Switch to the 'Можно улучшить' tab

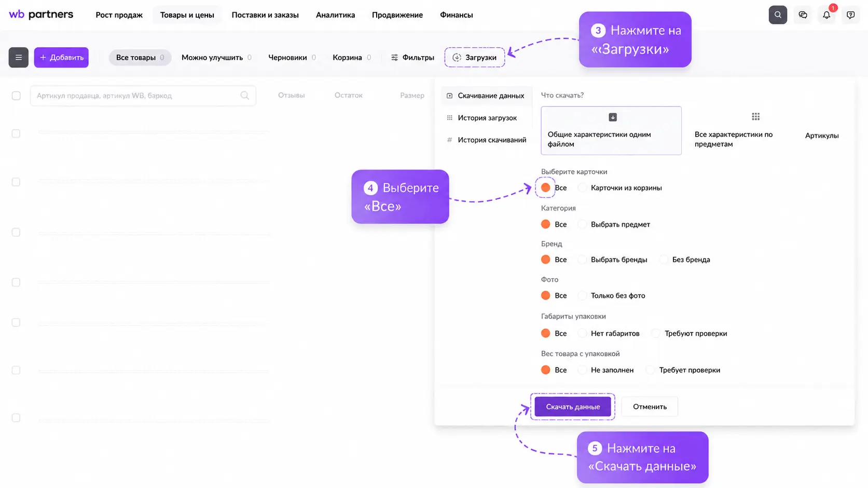tap(216, 57)
